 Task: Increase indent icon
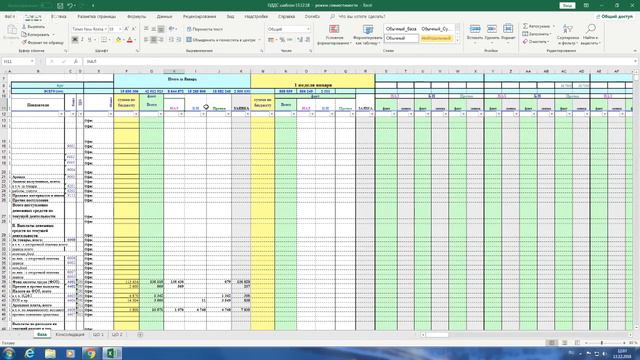tap(178, 40)
